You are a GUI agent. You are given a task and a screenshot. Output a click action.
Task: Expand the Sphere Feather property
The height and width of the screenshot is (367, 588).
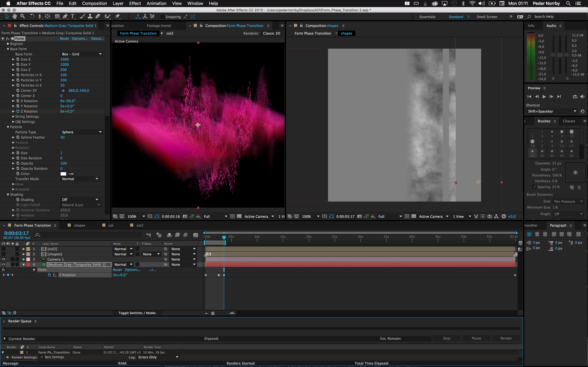tap(13, 137)
